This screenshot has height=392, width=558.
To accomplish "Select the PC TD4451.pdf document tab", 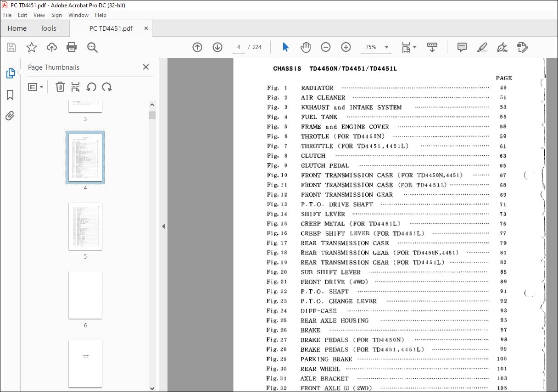I will pos(111,28).
